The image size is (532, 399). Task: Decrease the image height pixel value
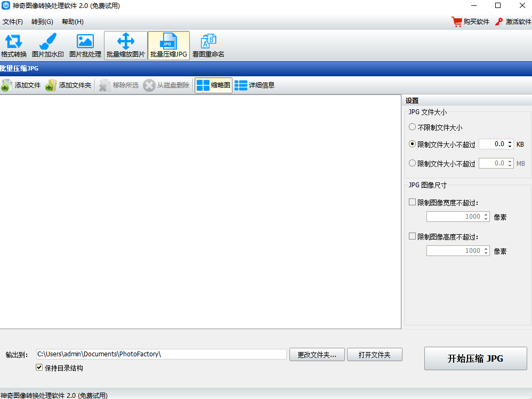(x=486, y=253)
